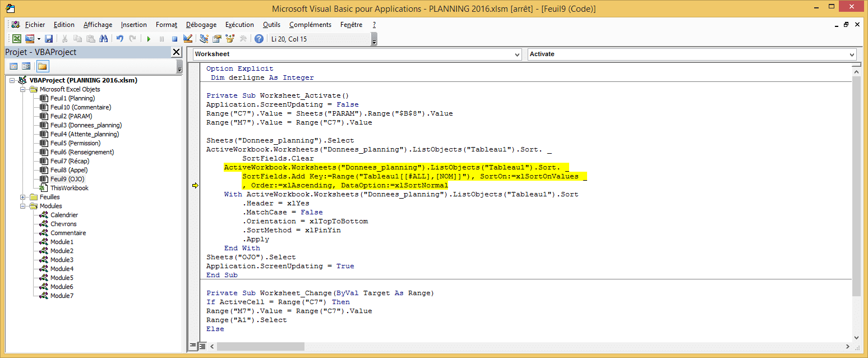Save the project with the floppy disk icon

[x=49, y=39]
